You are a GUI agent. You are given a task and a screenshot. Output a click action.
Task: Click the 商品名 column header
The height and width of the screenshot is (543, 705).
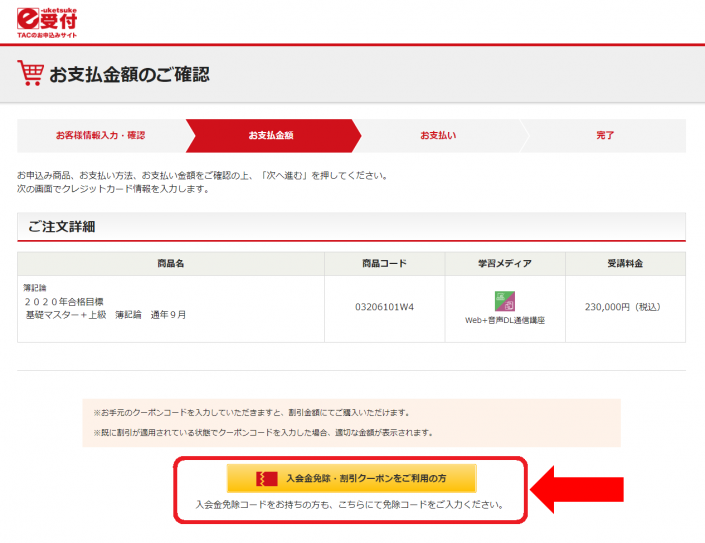coord(171,263)
